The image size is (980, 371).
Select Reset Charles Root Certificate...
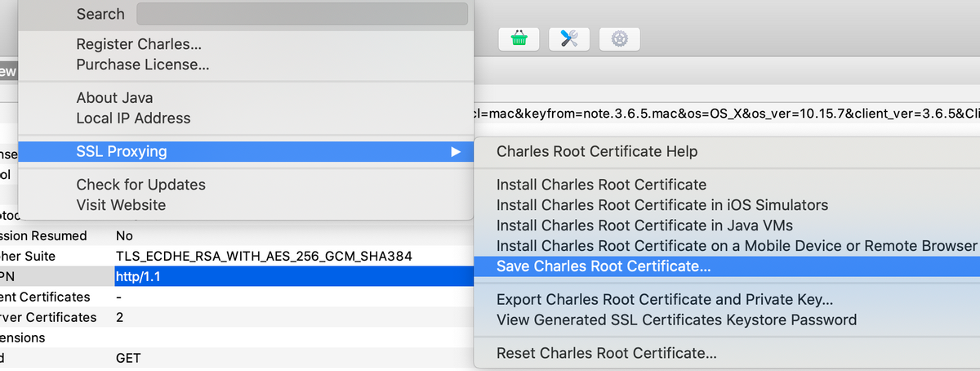pyautogui.click(x=606, y=354)
